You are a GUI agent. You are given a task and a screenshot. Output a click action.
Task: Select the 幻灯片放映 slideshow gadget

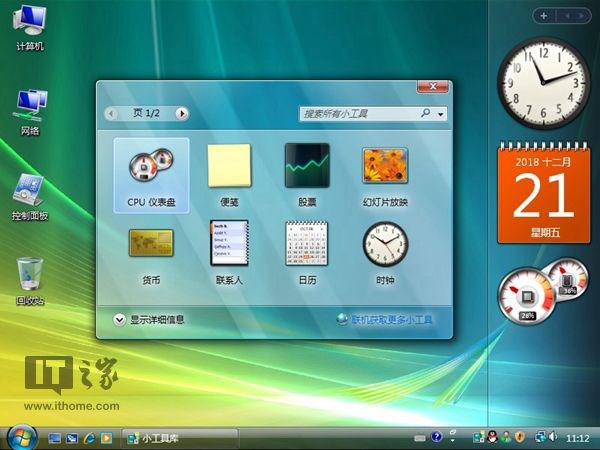coord(385,175)
